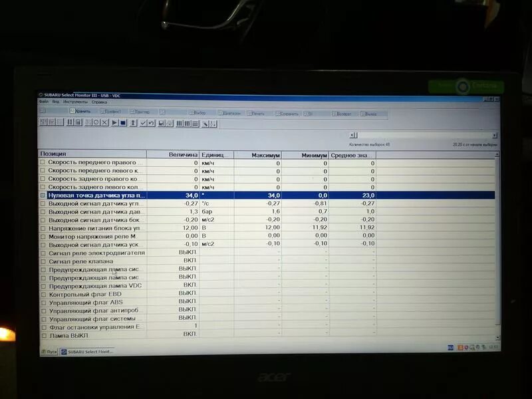Viewport: 532px width, 399px height.
Task: Click the horizontal lines rows icon
Action: [195, 124]
